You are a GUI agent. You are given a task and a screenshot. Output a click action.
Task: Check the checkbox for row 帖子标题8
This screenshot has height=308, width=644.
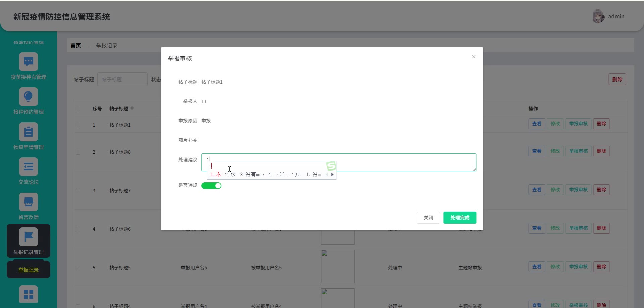point(78,152)
